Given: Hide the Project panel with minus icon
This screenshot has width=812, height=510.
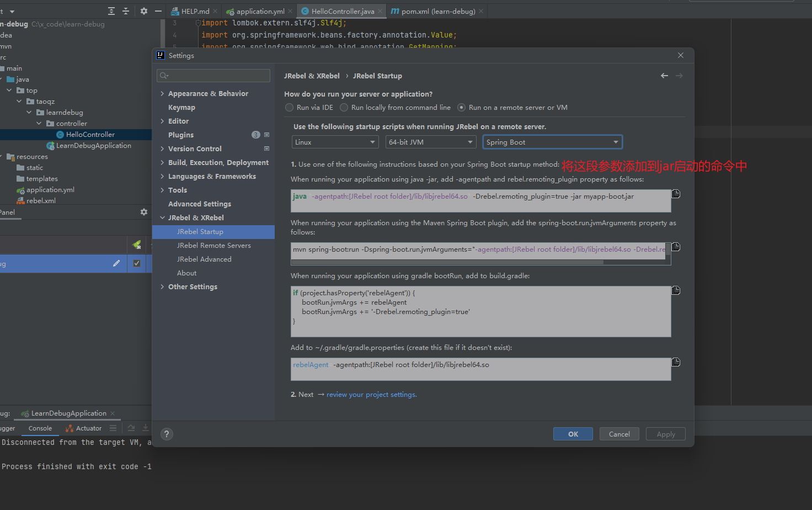Looking at the screenshot, I should (x=158, y=11).
